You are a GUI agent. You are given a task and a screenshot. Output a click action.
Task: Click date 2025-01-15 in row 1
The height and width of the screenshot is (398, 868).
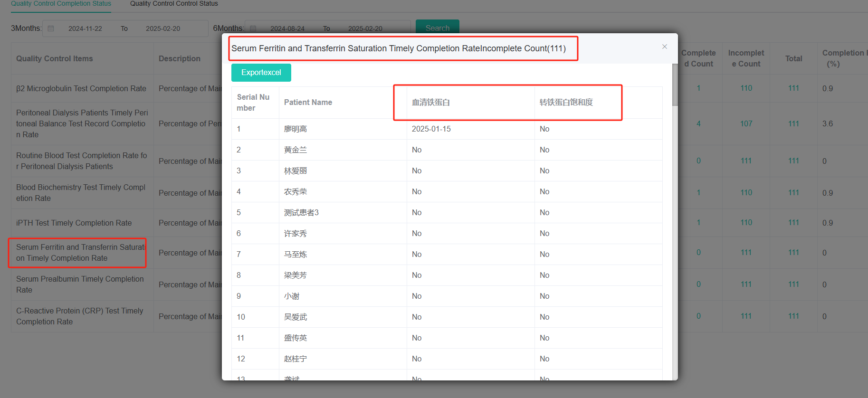coord(431,129)
